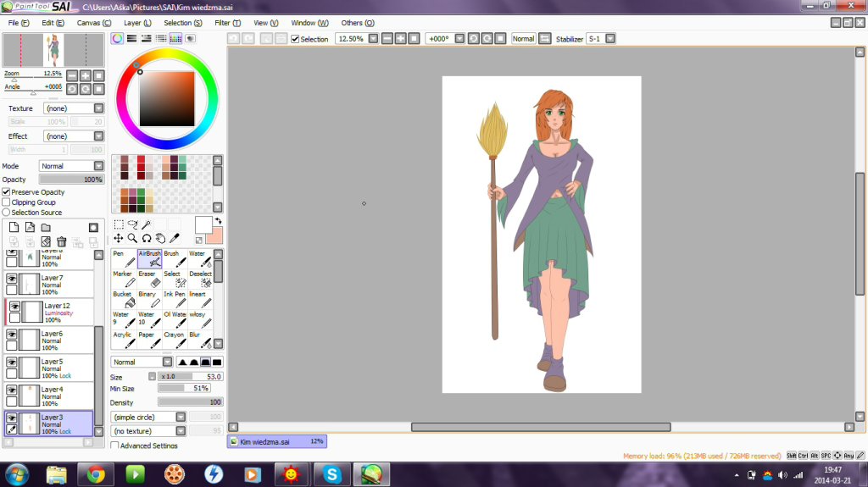
Task: Hide Layer6 using its eye icon
Action: point(12,334)
